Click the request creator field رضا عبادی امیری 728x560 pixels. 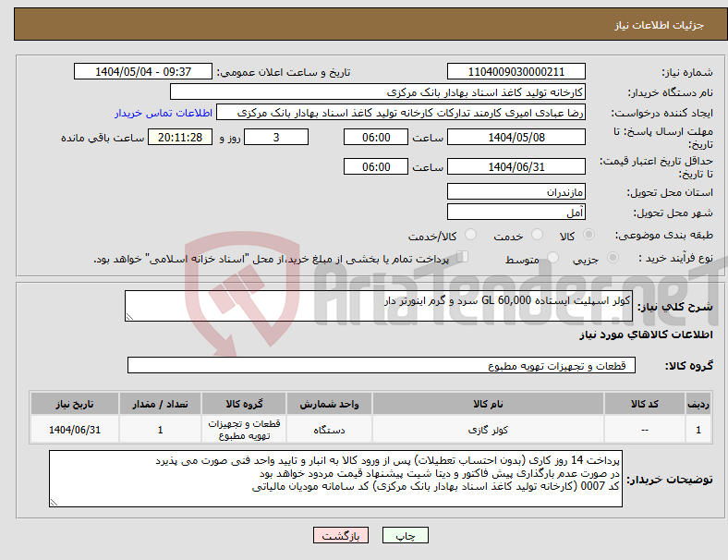click(x=401, y=113)
